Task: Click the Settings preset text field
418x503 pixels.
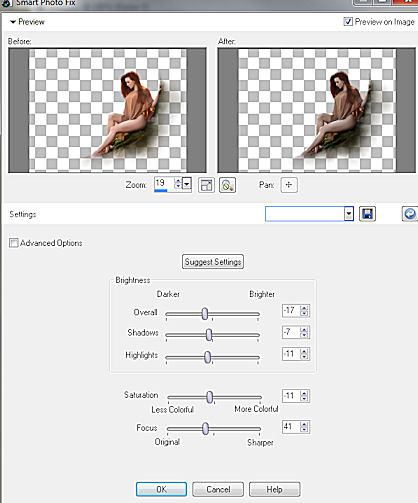Action: (x=305, y=214)
